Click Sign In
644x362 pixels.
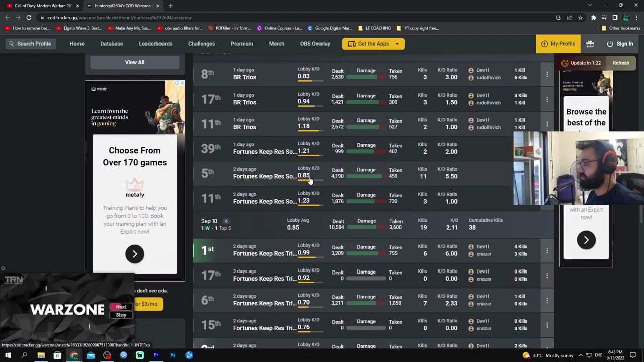(620, 44)
